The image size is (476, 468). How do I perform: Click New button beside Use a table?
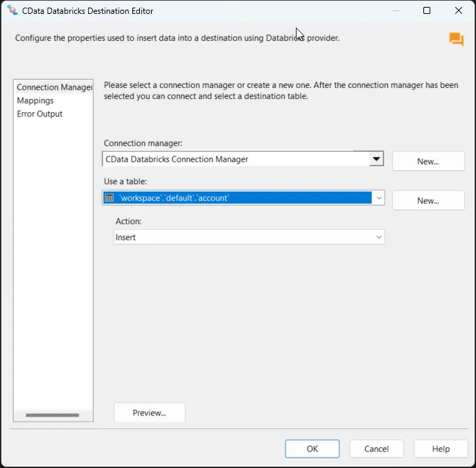(x=427, y=201)
